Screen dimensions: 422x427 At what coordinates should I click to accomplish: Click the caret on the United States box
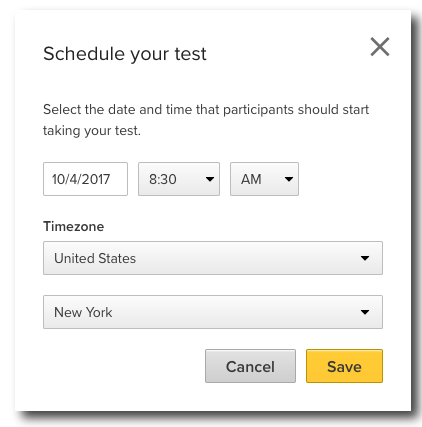[x=365, y=258]
